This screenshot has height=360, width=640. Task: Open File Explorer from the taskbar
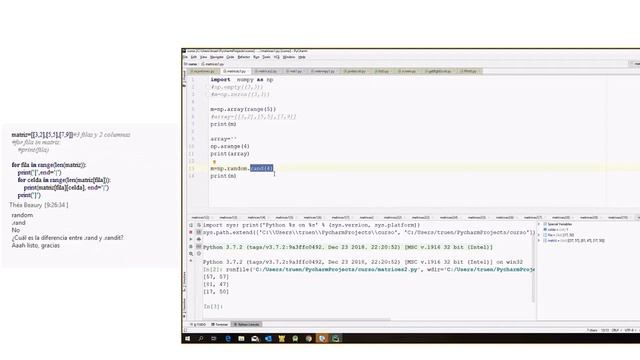241,338
